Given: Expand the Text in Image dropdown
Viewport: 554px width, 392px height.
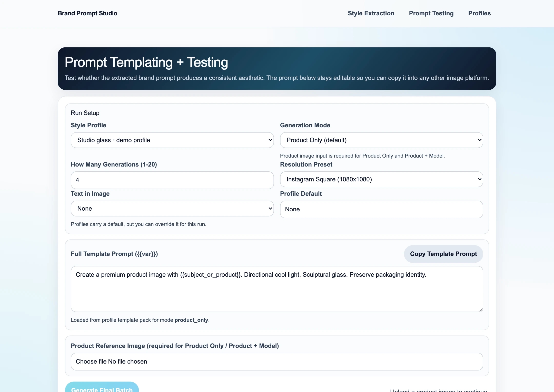Looking at the screenshot, I should click(x=172, y=209).
